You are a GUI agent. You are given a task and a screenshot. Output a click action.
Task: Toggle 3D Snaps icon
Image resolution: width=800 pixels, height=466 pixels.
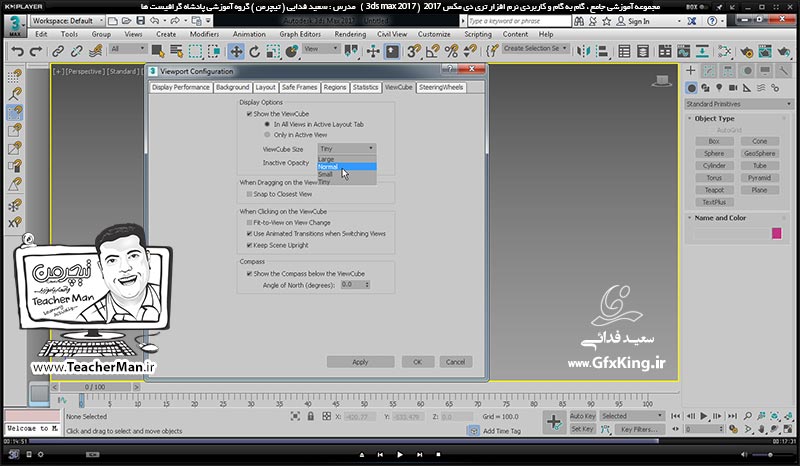[414, 51]
